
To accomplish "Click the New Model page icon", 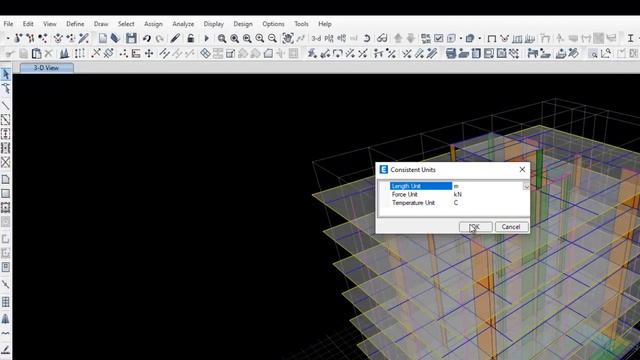I will click(102, 38).
